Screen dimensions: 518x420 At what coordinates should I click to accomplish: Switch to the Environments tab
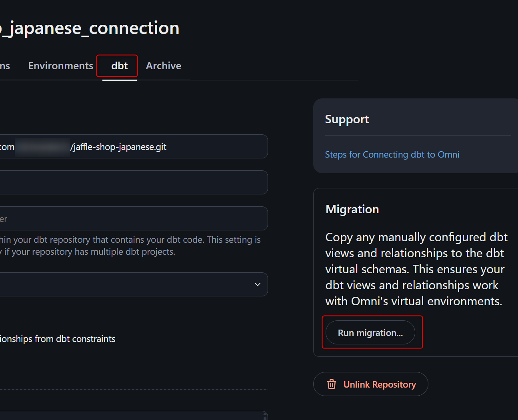[x=60, y=66]
